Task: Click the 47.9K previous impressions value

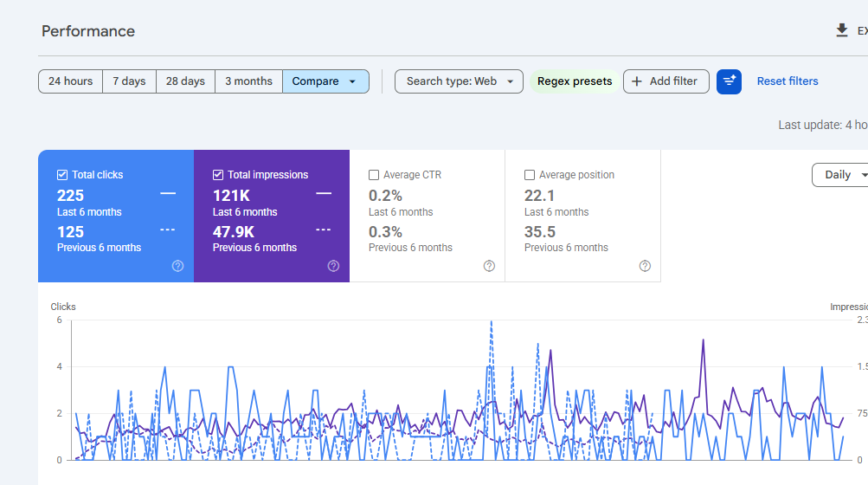Action: click(x=234, y=232)
